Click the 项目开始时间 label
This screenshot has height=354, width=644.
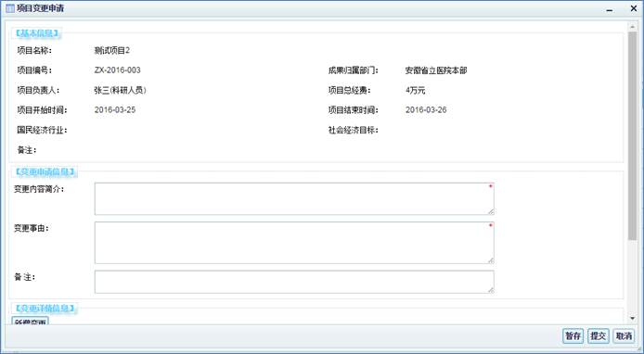(42, 110)
